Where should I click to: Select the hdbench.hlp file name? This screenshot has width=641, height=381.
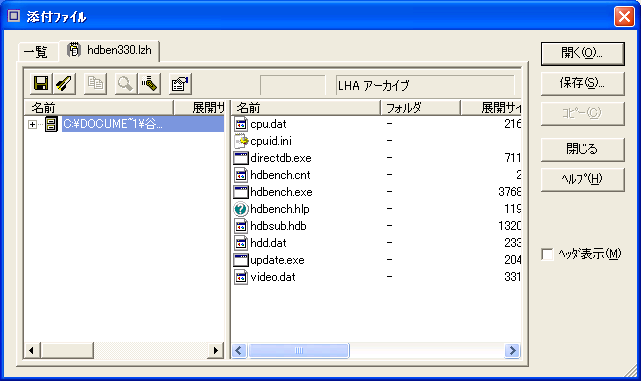(280, 209)
